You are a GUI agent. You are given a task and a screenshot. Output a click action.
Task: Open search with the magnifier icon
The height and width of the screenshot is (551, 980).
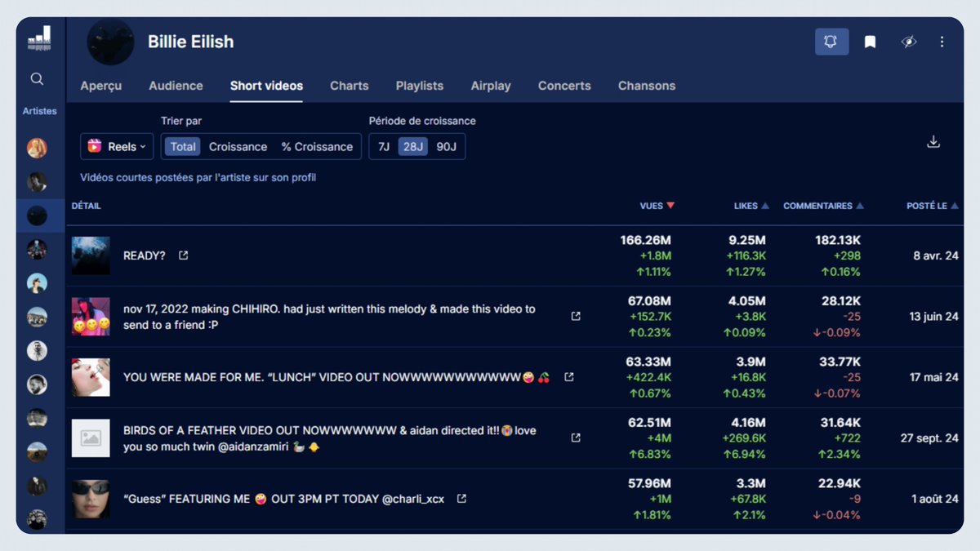37,79
